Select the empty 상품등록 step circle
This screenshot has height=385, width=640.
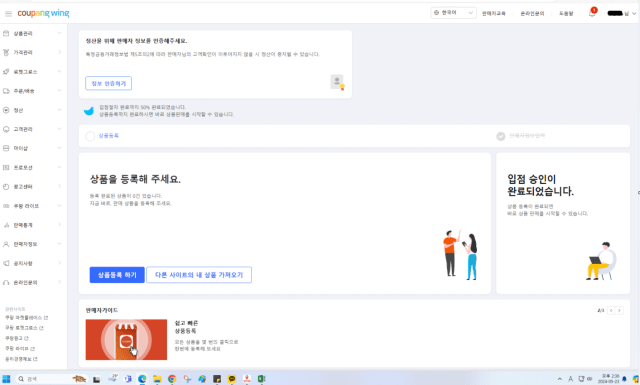pos(90,136)
